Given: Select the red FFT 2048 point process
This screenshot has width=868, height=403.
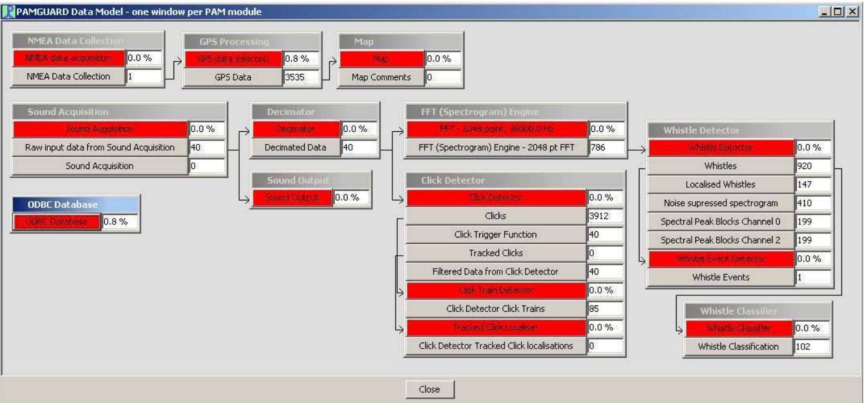Looking at the screenshot, I should (x=497, y=129).
